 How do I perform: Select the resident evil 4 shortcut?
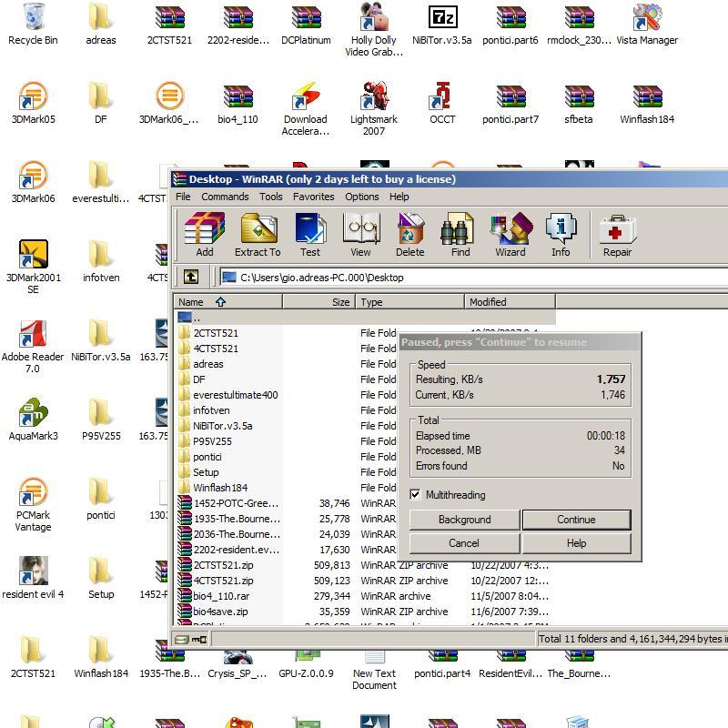[x=33, y=578]
